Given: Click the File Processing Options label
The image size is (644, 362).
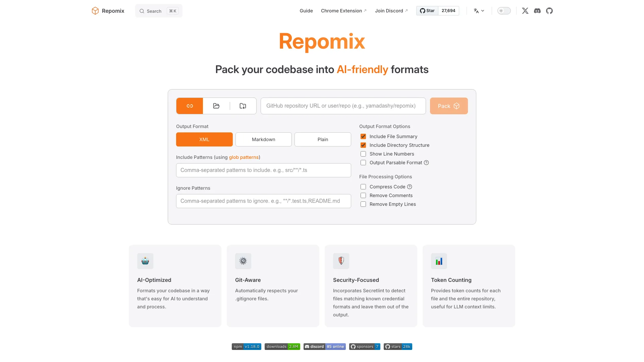Looking at the screenshot, I should tap(385, 177).
